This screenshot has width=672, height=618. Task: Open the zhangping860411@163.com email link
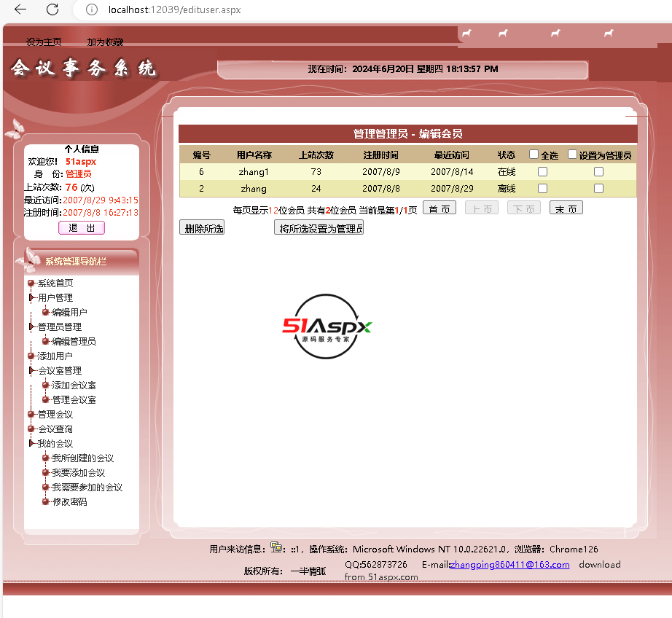(509, 565)
